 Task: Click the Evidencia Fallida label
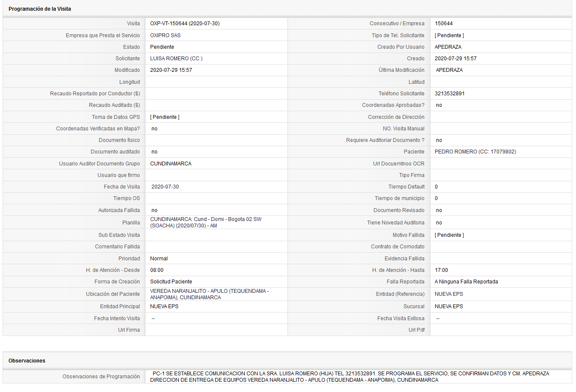tap(404, 259)
